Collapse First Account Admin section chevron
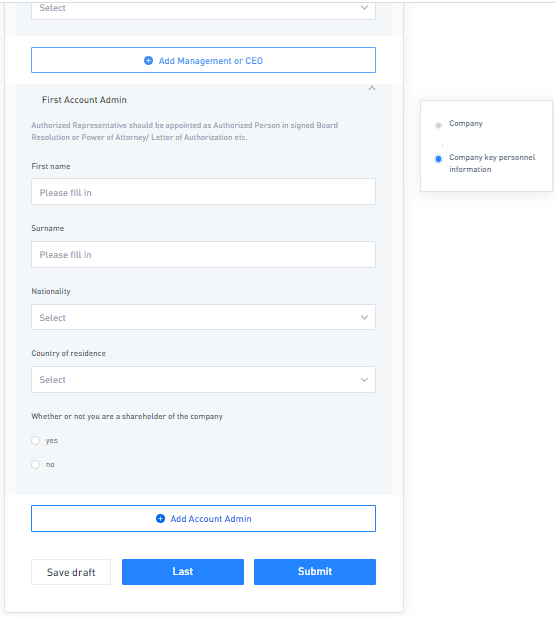The height and width of the screenshot is (617, 555). click(x=372, y=88)
